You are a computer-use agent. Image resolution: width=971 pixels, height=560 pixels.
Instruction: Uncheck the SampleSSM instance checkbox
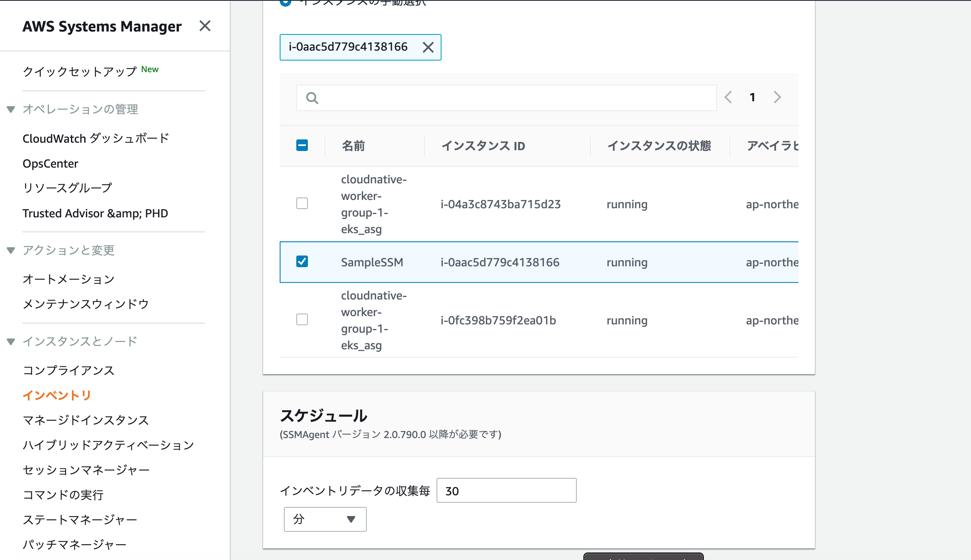[x=302, y=261]
